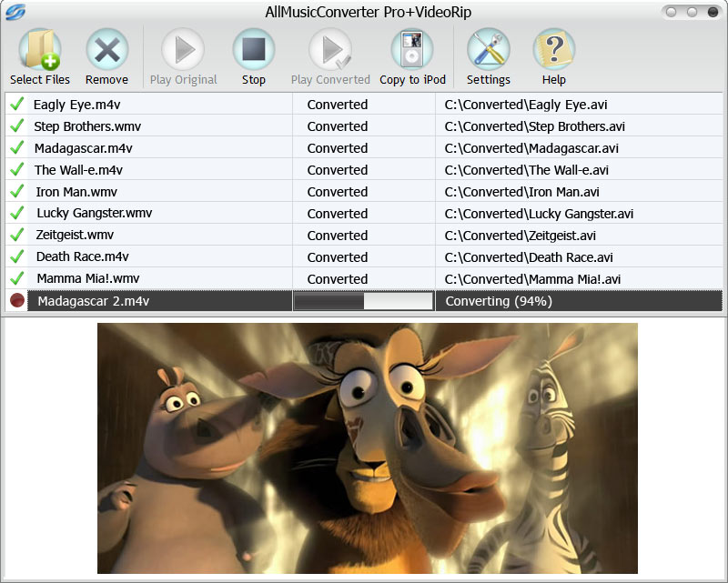Click the Mamma Mia!.avi output path
The width and height of the screenshot is (728, 583).
coord(532,279)
